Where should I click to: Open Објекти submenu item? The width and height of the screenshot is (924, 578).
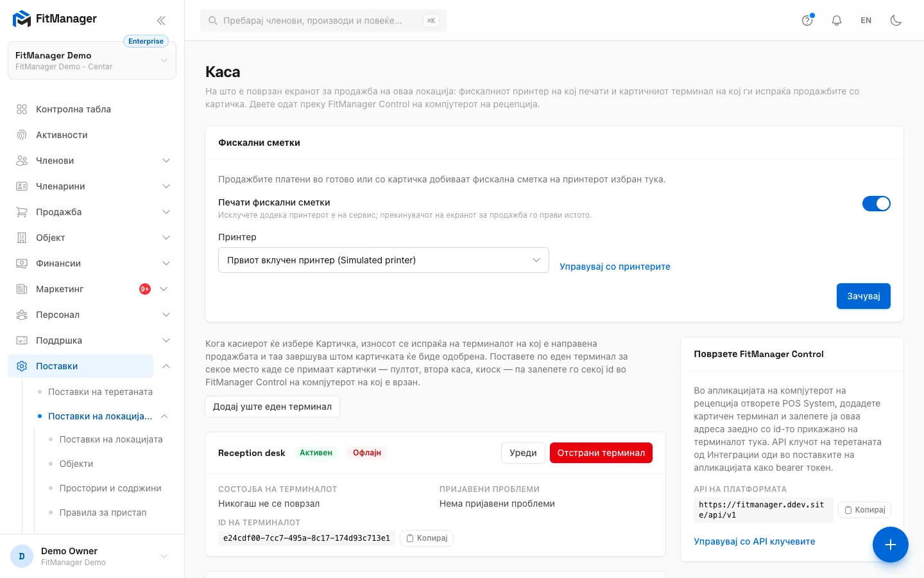76,464
